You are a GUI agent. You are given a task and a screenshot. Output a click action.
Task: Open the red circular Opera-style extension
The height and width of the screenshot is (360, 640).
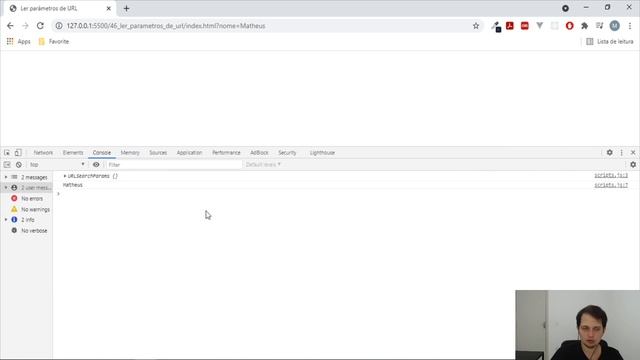pos(569,26)
